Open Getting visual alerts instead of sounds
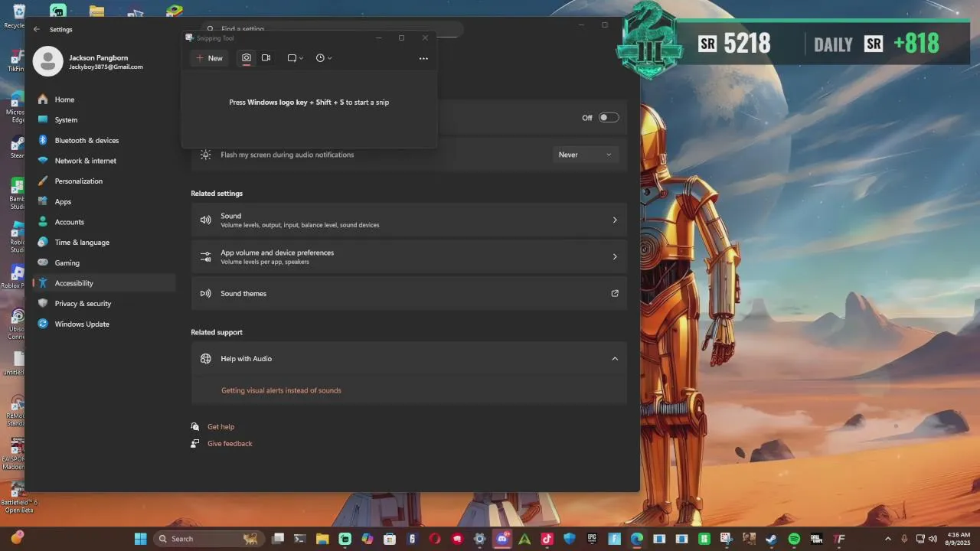The height and width of the screenshot is (551, 980). (x=281, y=390)
